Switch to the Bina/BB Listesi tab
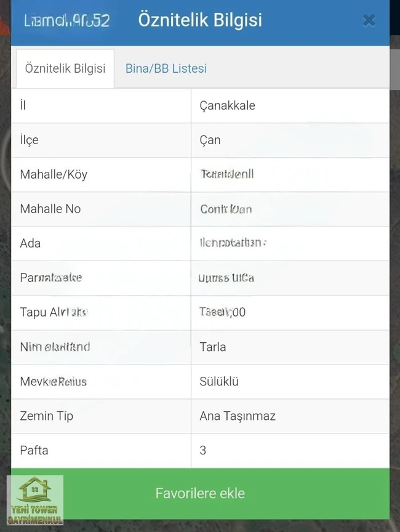This screenshot has width=400, height=532. [166, 68]
